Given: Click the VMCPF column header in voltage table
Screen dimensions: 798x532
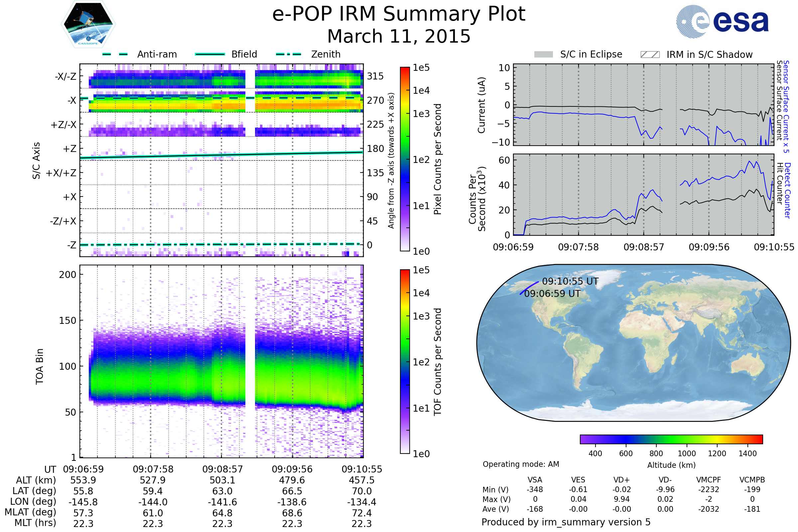Looking at the screenshot, I should pos(708,480).
